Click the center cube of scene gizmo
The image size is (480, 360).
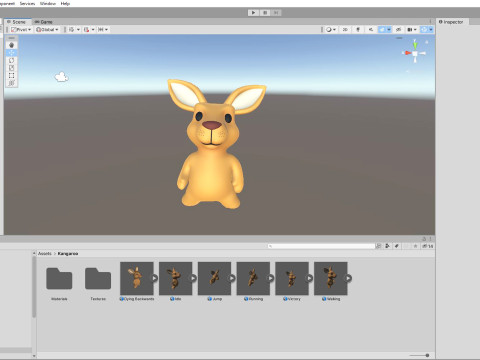click(x=415, y=53)
